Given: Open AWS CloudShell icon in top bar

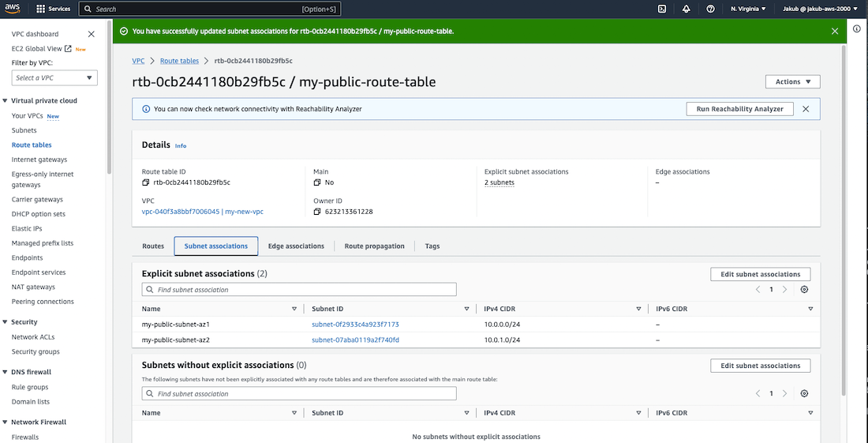Looking at the screenshot, I should pyautogui.click(x=662, y=9).
